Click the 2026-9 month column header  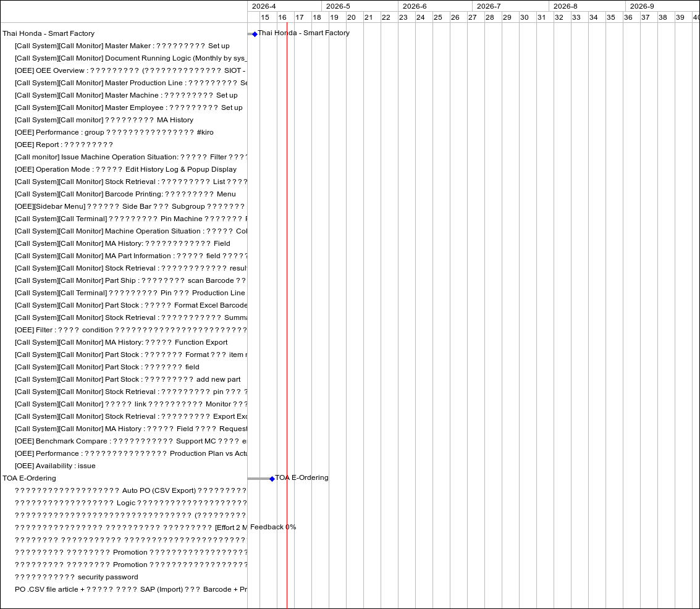click(x=642, y=6)
